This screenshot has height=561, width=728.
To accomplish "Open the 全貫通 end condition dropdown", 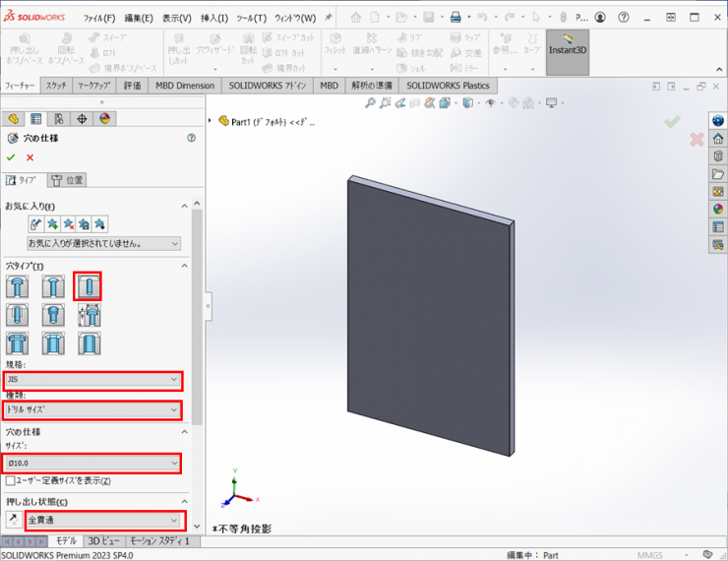I will [x=103, y=519].
